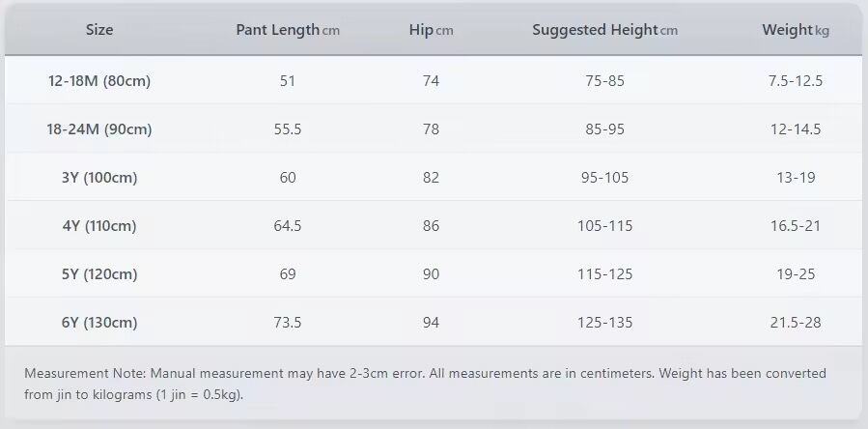This screenshot has width=868, height=429.
Task: Select the 12-18M (80cm) size row label
Action: pos(99,81)
